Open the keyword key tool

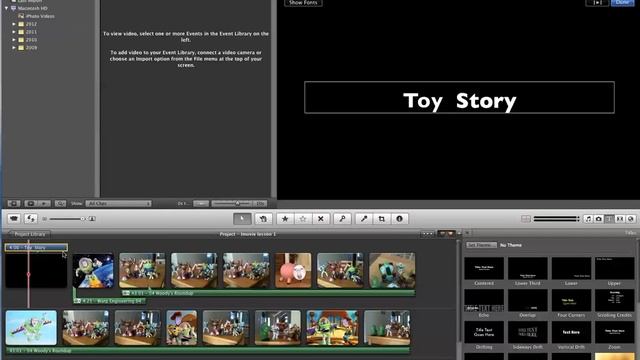tap(342, 219)
